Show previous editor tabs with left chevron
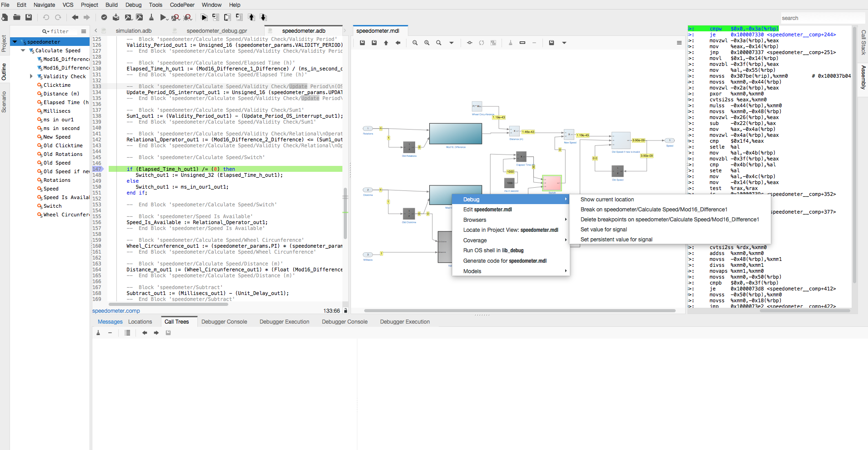The image size is (868, 450). pyautogui.click(x=96, y=31)
